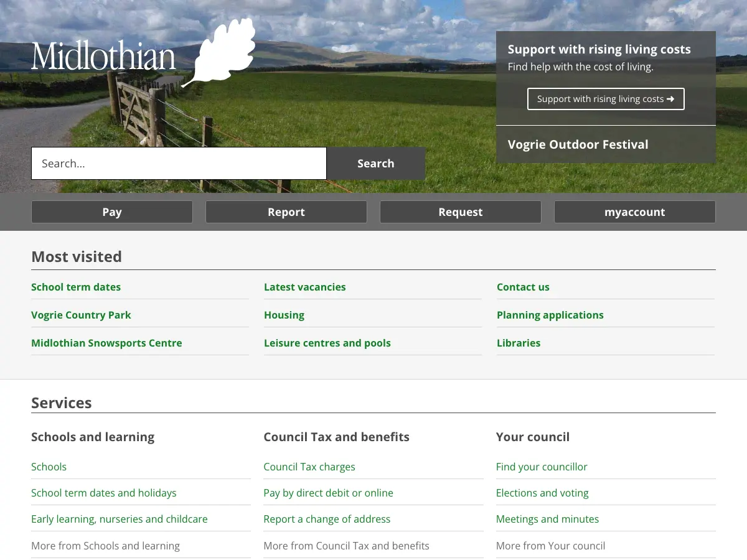This screenshot has height=560, width=747.
Task: Select Pay by direct debit or online
Action: pos(328,493)
